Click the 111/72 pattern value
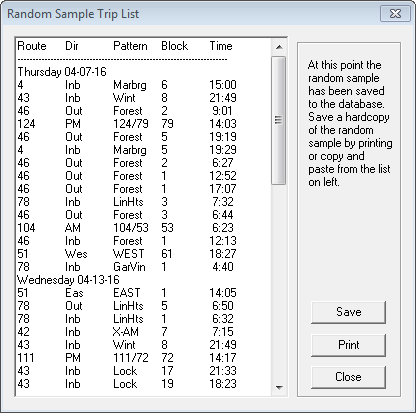Image resolution: width=416 pixels, height=413 pixels. pyautogui.click(x=131, y=358)
